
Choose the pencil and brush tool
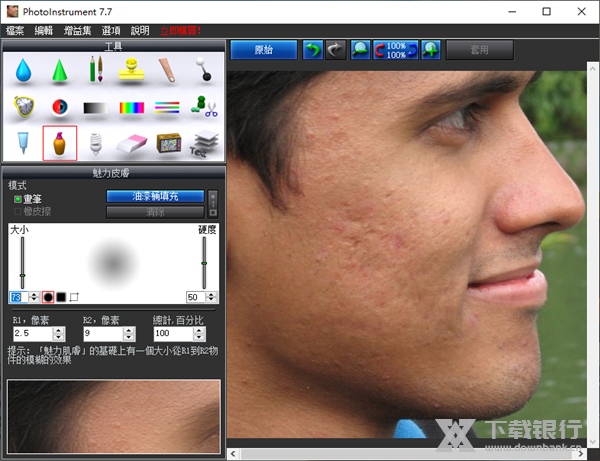click(96, 70)
